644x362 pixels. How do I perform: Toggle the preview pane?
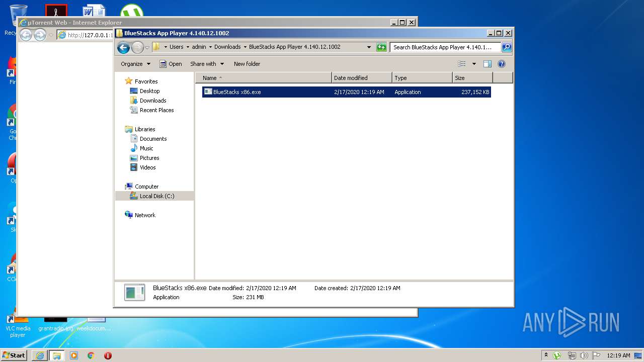point(487,64)
